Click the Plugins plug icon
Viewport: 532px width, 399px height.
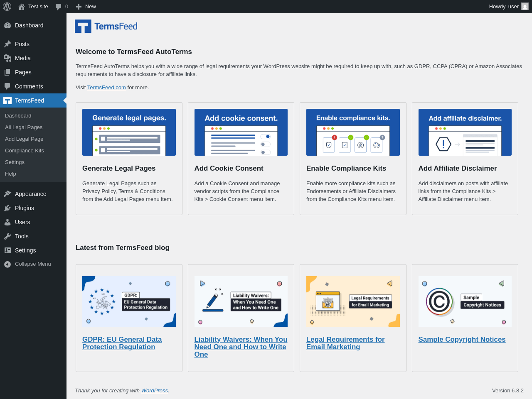tap(7, 208)
